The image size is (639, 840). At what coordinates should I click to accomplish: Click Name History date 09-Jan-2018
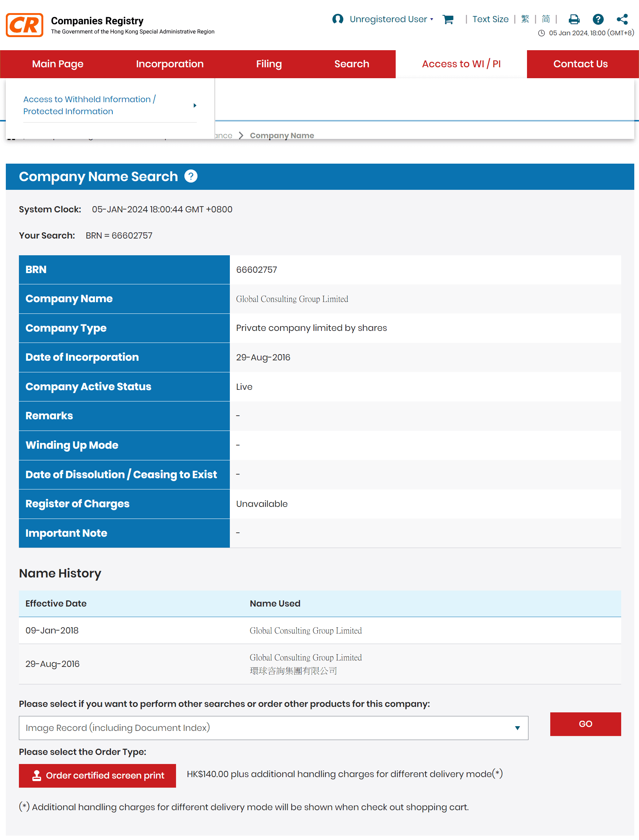52,631
